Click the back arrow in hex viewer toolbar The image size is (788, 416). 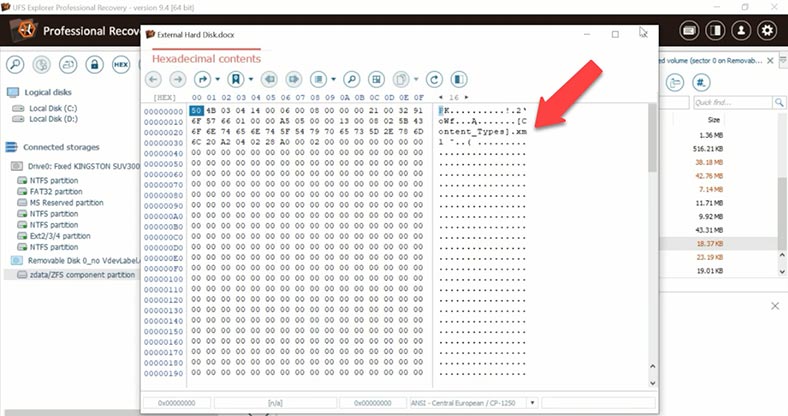point(153,79)
